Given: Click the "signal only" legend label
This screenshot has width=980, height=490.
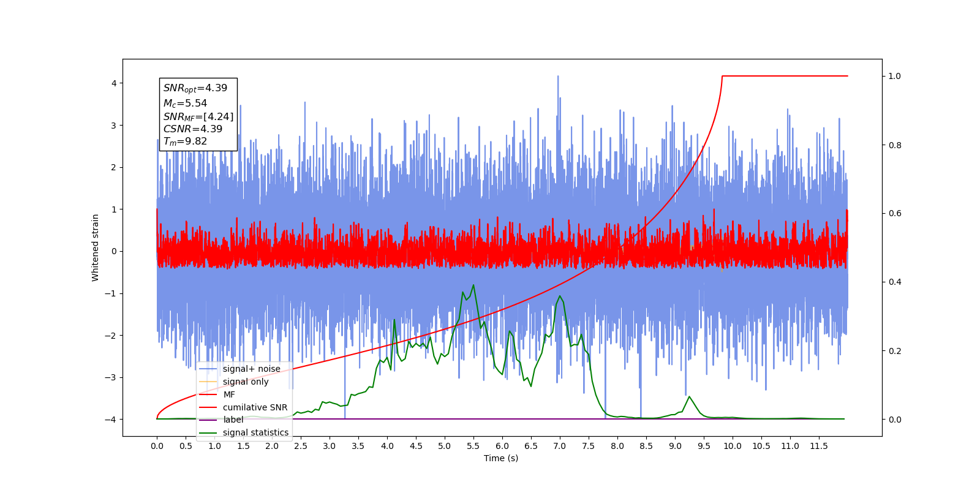Looking at the screenshot, I should click(246, 382).
